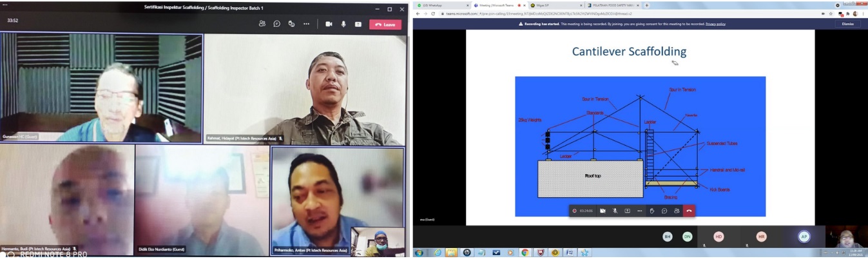The height and width of the screenshot is (261, 868).
Task: Open HP icon on taskbar
Action: [x=467, y=253]
